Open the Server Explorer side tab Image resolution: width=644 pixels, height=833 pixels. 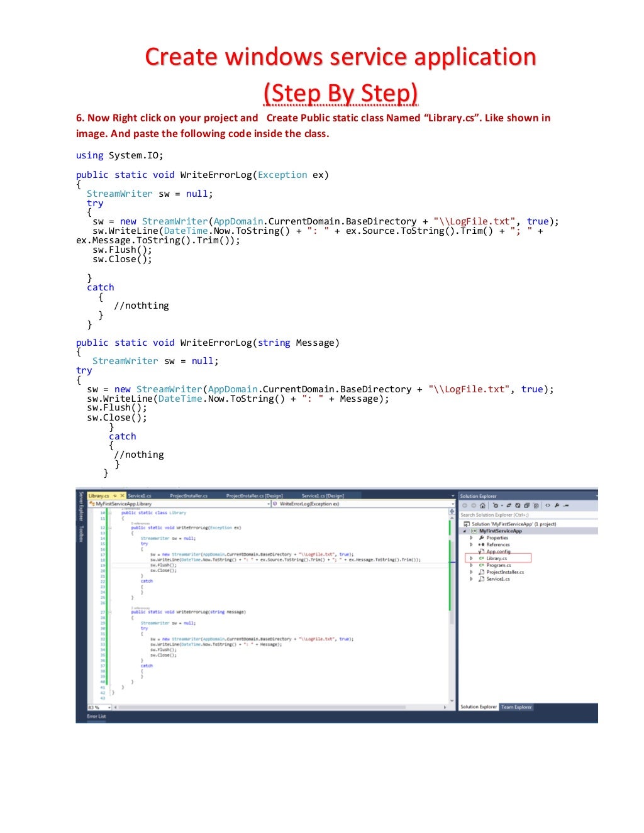pyautogui.click(x=80, y=507)
